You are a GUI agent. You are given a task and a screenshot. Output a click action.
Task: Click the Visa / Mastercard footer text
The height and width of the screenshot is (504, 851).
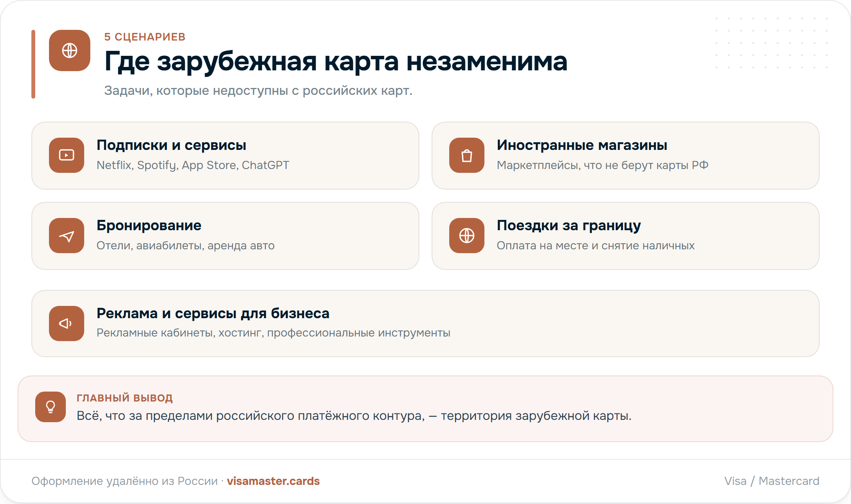point(772,481)
